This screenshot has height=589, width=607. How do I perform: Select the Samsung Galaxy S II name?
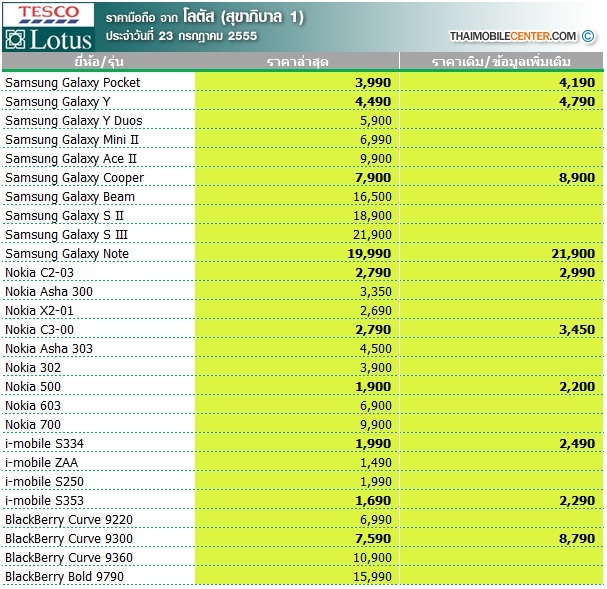[64, 215]
